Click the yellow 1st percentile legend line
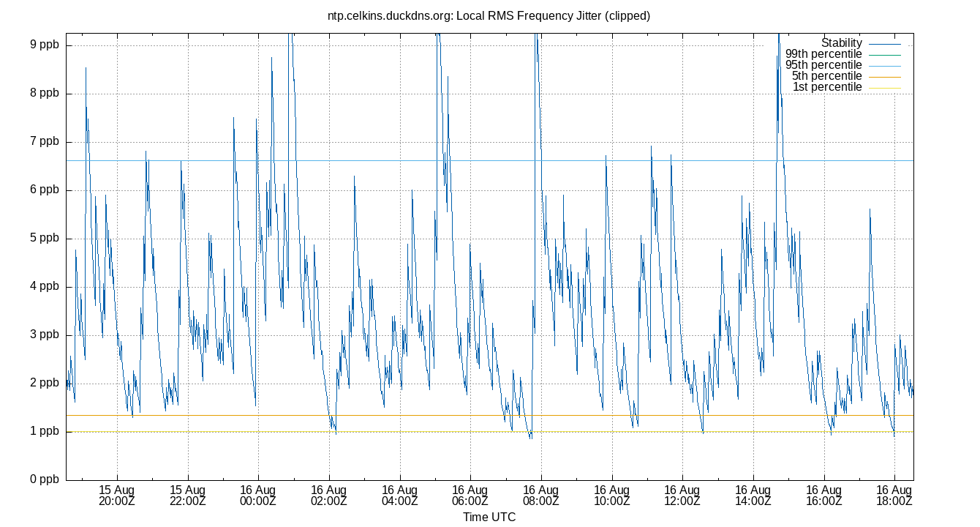Screen dimensions: 980x527 (x=884, y=88)
